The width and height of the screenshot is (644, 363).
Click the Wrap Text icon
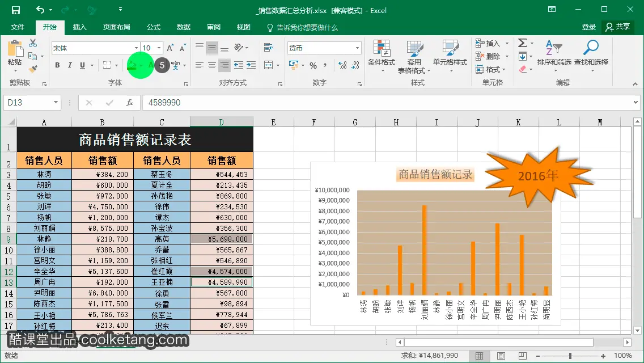pyautogui.click(x=269, y=48)
